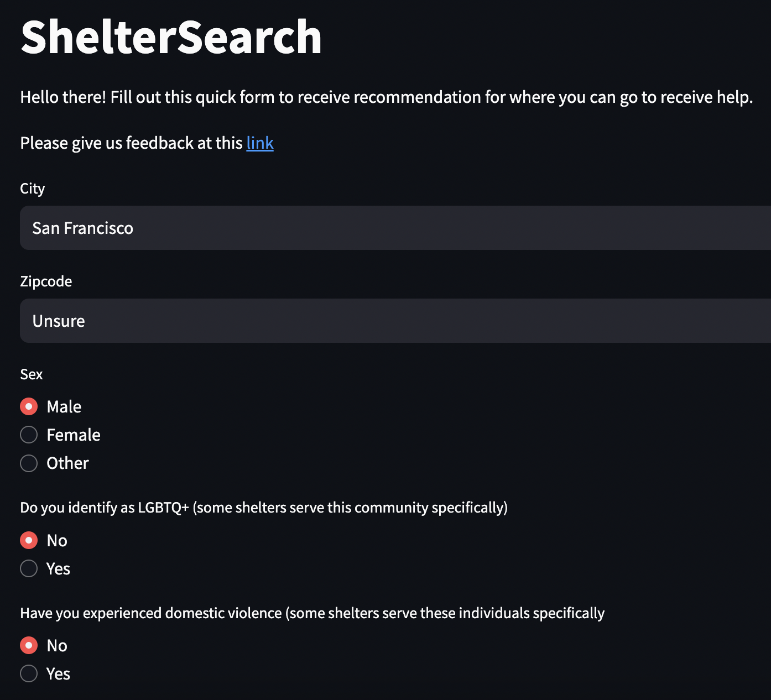Place cursor on the 'Unsure' text

59,321
